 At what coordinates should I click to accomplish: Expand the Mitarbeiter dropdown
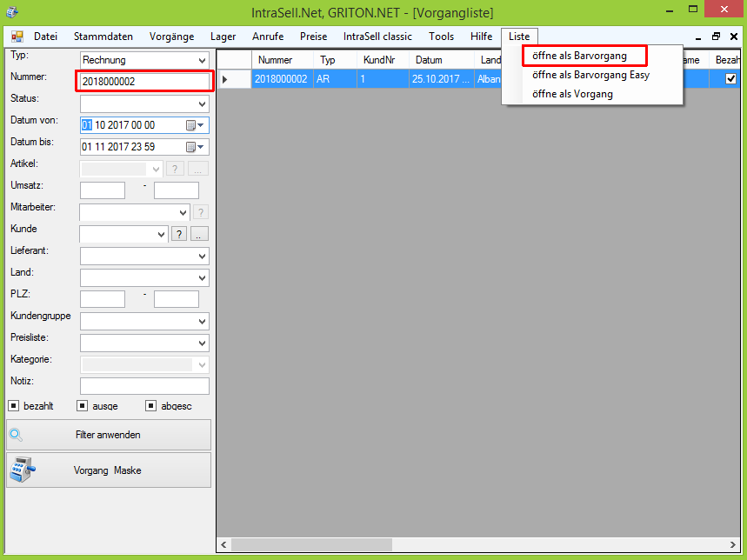tap(183, 213)
